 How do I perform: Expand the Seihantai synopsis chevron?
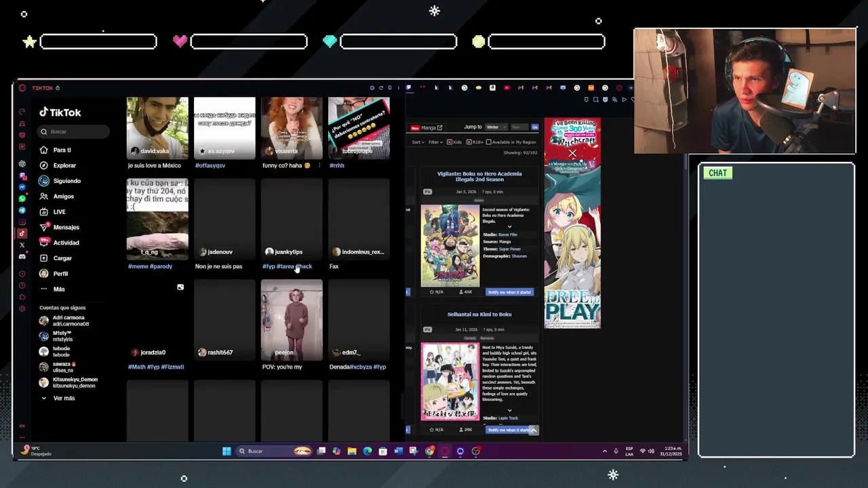point(509,410)
